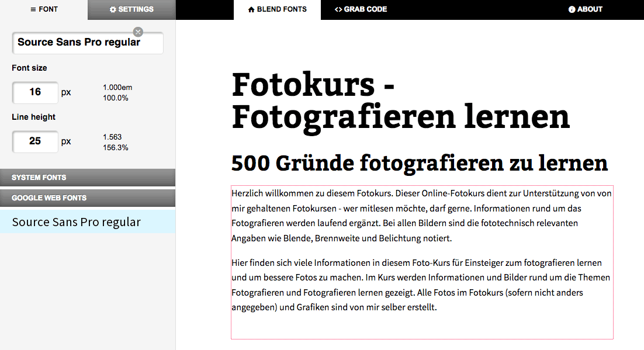Open the GRAB CODE tab
The image size is (644, 350).
(361, 9)
